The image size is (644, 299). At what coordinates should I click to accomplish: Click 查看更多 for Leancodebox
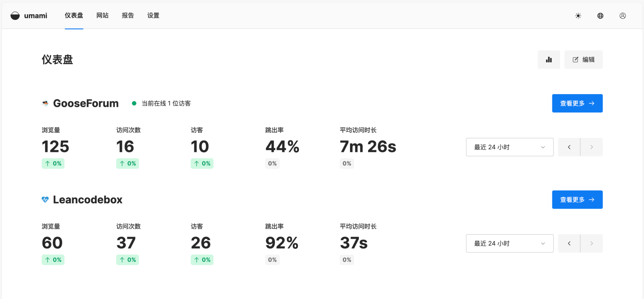(x=577, y=199)
